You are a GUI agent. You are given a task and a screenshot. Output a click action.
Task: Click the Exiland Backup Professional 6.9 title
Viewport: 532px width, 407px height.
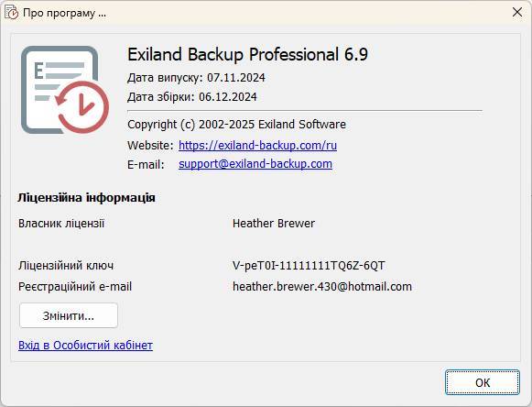click(x=247, y=54)
